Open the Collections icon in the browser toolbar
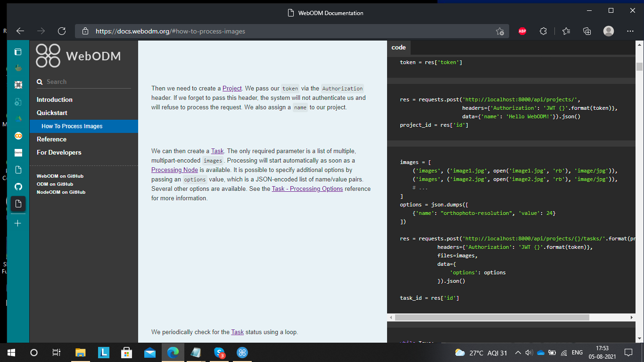This screenshot has height=362, width=644. 586,31
